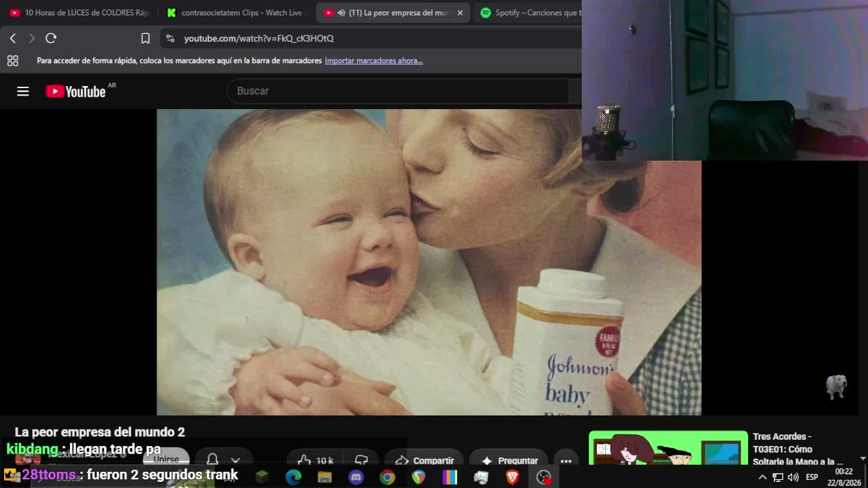Open the green-red shield app in taskbar
The image size is (868, 488).
click(418, 477)
